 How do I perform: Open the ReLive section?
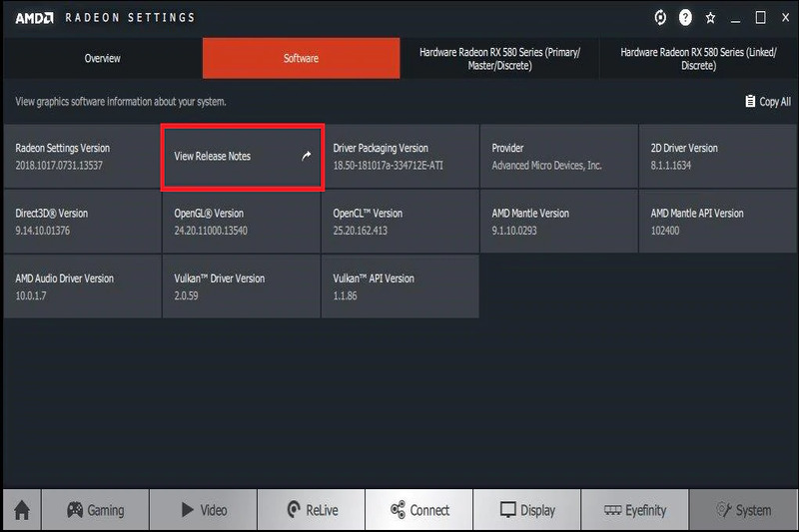tap(312, 510)
